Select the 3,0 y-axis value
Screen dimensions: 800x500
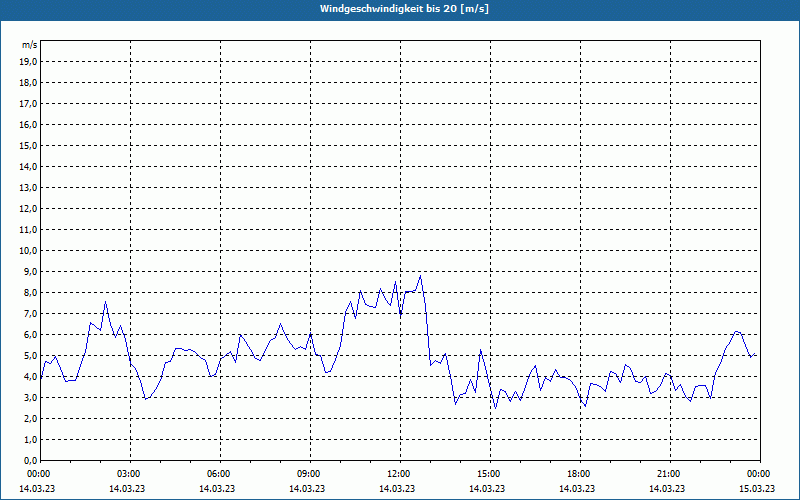[x=31, y=397]
